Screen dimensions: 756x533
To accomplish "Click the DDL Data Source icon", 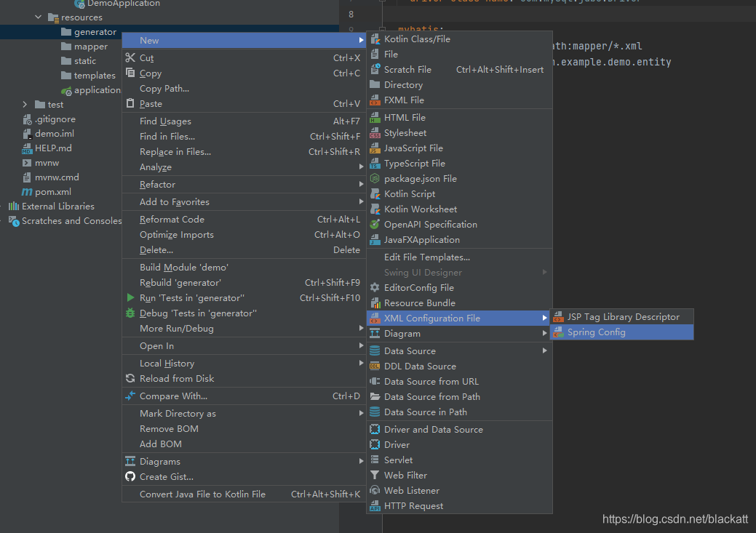I will click(x=375, y=366).
